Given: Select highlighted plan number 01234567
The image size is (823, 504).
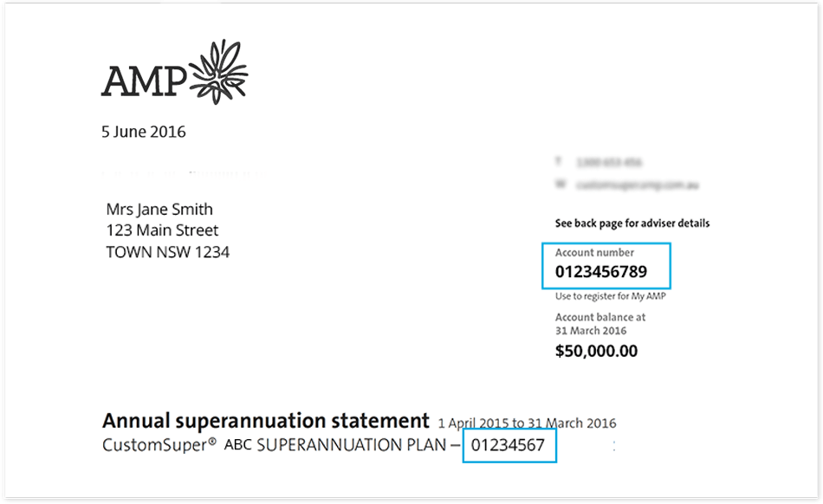Looking at the screenshot, I should (x=508, y=445).
